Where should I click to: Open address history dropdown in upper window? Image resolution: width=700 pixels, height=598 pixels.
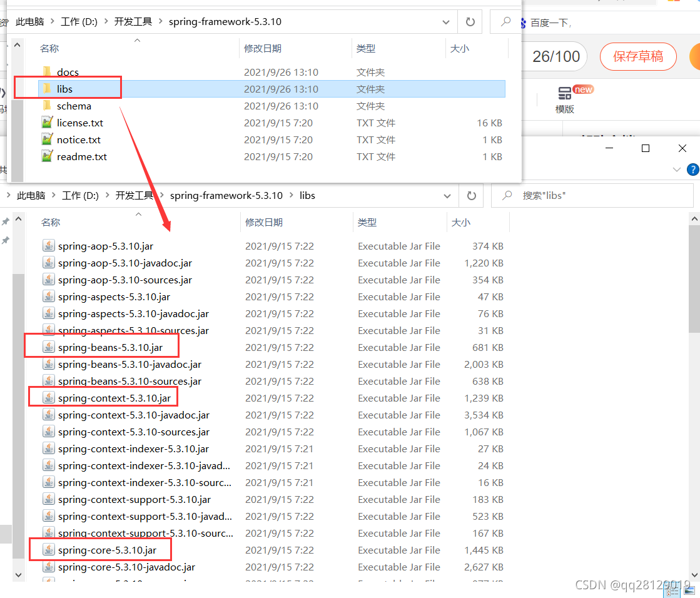pyautogui.click(x=445, y=22)
